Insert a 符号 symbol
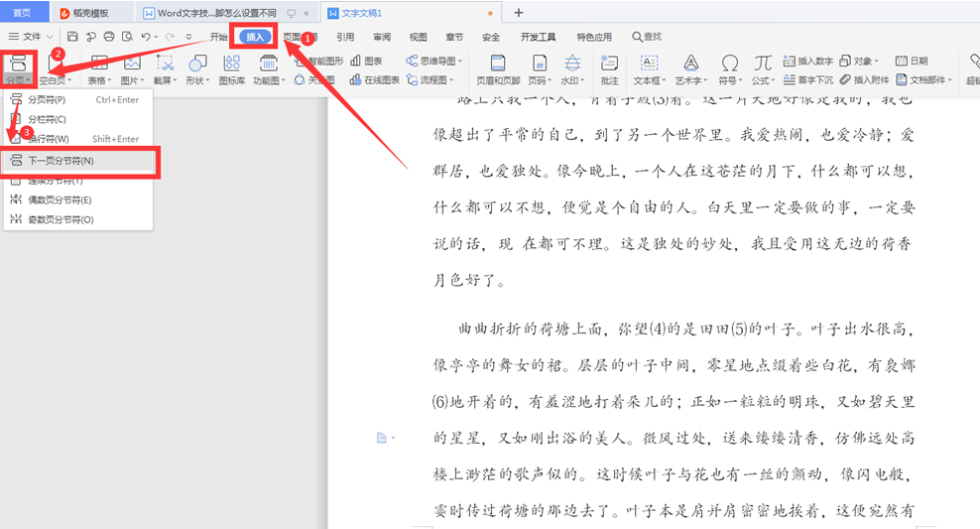 click(729, 69)
